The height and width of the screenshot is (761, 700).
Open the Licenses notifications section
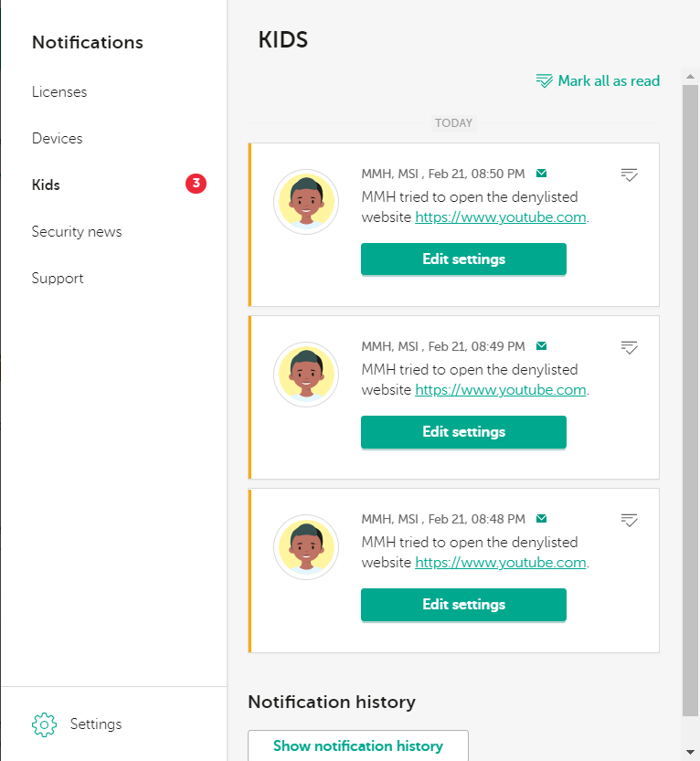tap(59, 92)
